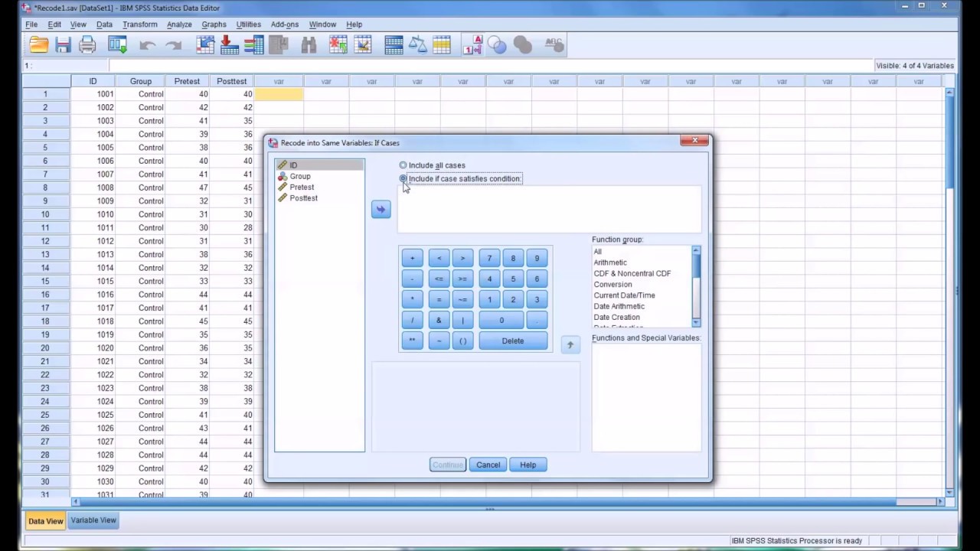Click the Cancel button in the dialog
980x551 pixels.
488,465
